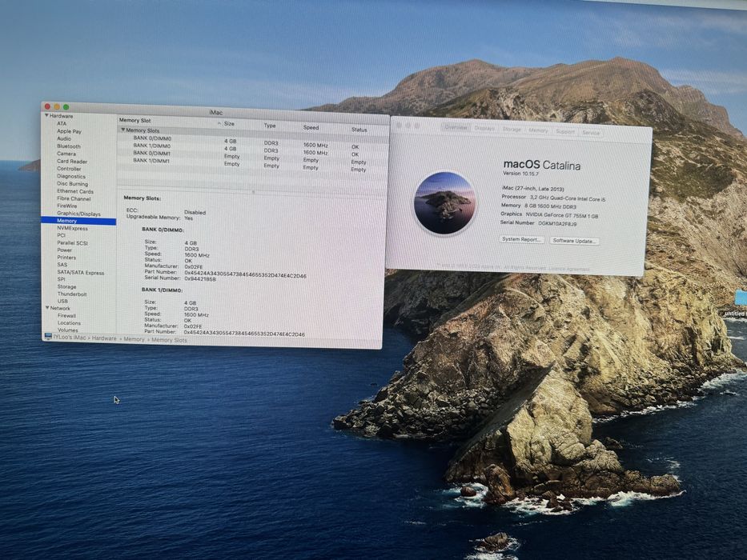Click the computer icon in the path bar

48,336
